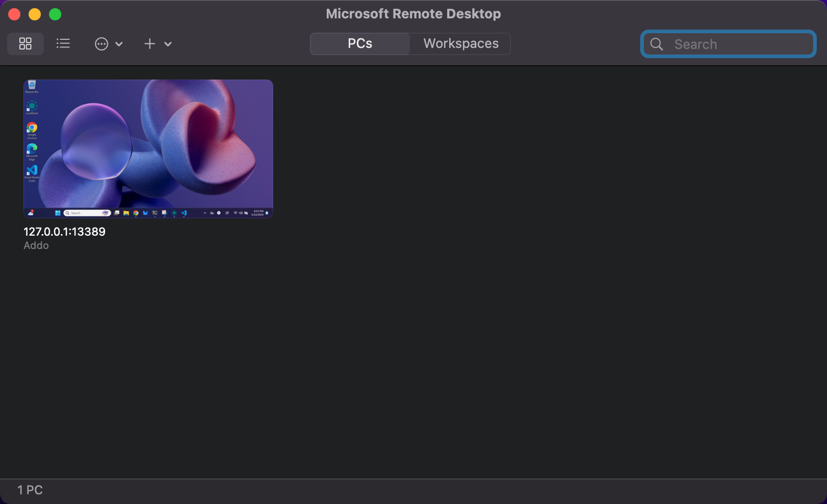This screenshot has width=827, height=504.
Task: Switch to grid view layout
Action: point(26,44)
